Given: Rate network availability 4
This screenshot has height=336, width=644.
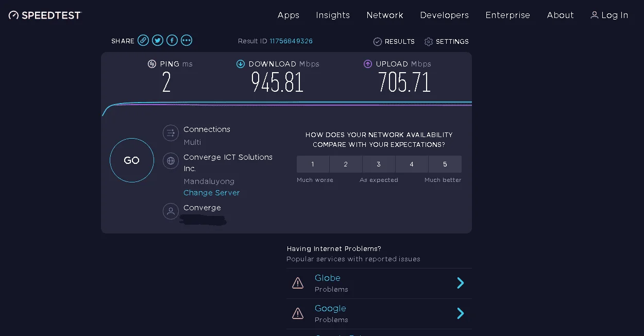Looking at the screenshot, I should (x=412, y=164).
